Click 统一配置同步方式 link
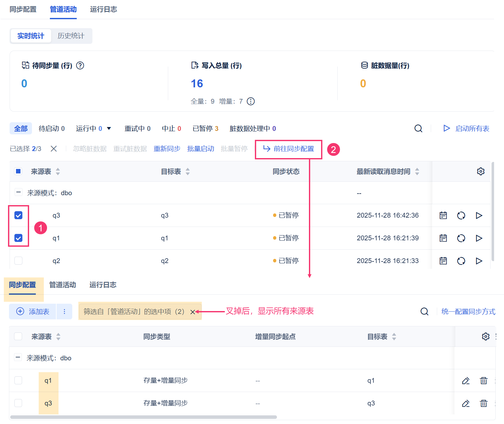Viewport: 504px width, 424px height. click(468, 312)
